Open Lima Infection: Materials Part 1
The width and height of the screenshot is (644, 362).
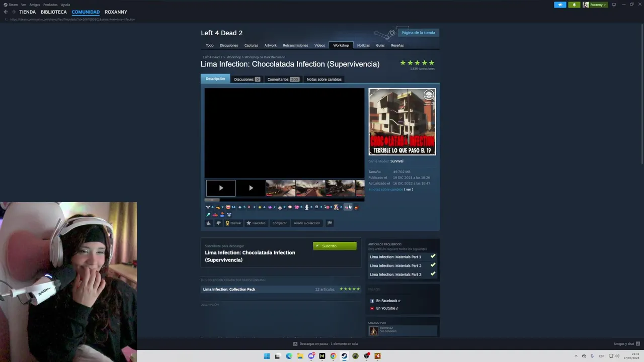pyautogui.click(x=395, y=257)
